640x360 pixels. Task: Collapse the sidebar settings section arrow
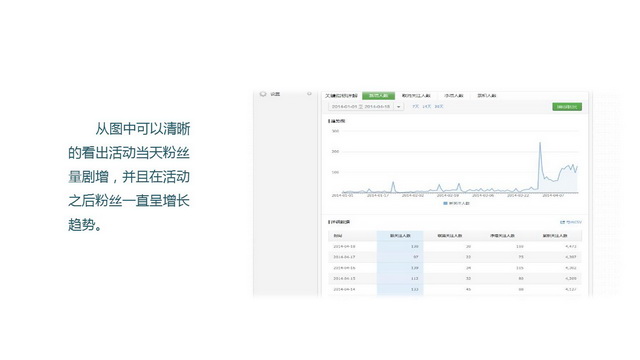point(309,94)
